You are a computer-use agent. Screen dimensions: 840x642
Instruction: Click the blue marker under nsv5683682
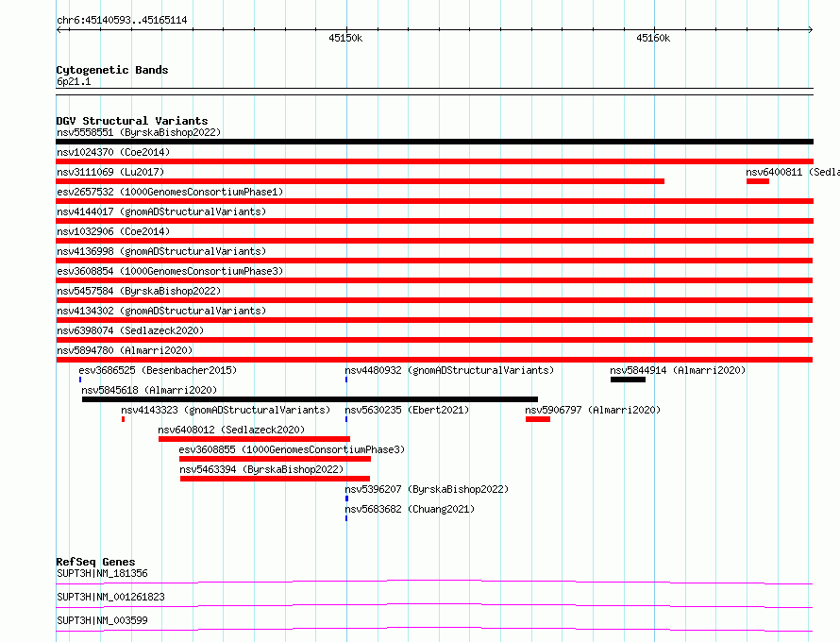pos(346,518)
